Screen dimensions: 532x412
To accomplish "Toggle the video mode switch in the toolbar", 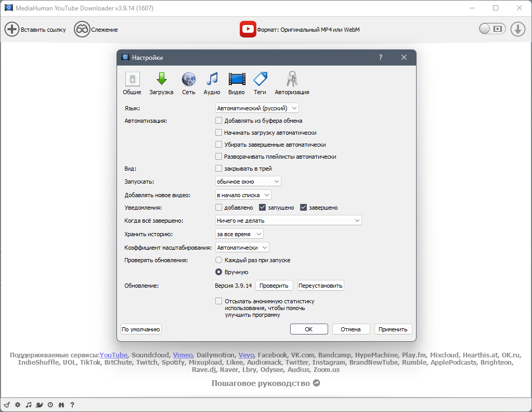I will tap(492, 29).
